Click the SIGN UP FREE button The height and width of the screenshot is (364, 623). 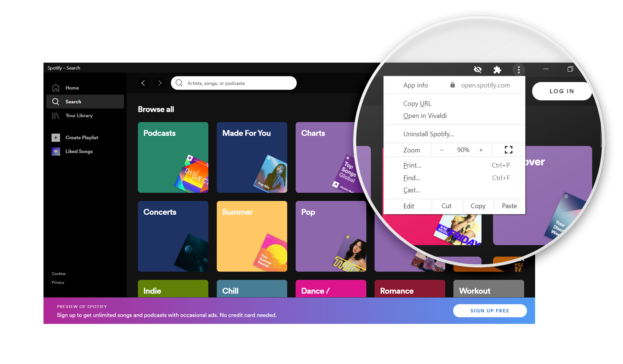(x=490, y=311)
